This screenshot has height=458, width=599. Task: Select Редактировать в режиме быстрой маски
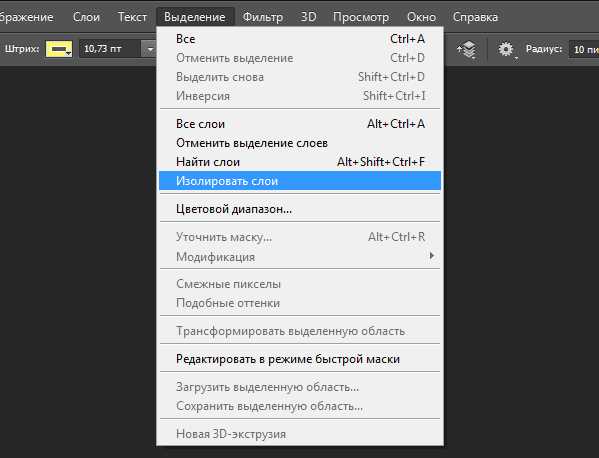(300, 359)
